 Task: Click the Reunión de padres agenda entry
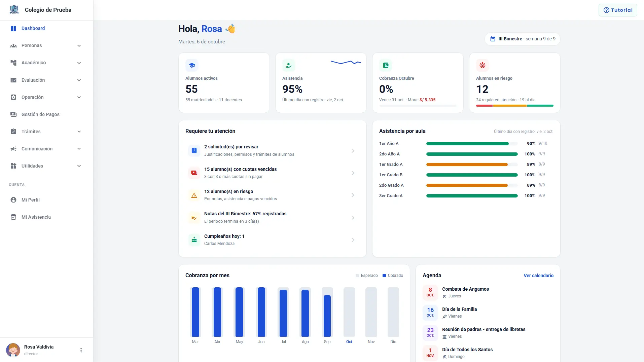pyautogui.click(x=488, y=333)
